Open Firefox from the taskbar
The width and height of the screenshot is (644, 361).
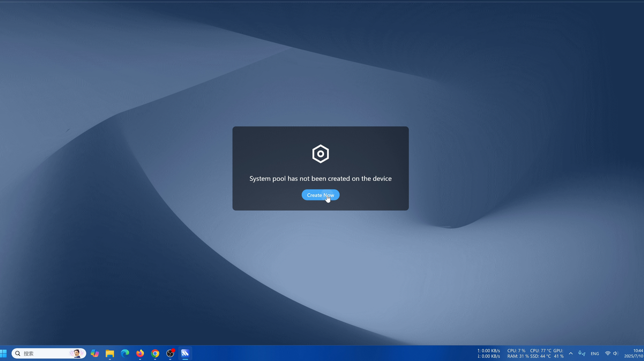tap(140, 353)
